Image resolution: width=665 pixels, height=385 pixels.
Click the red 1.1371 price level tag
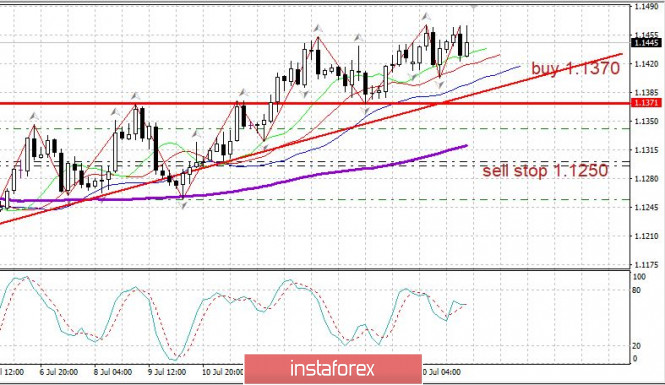[x=646, y=103]
